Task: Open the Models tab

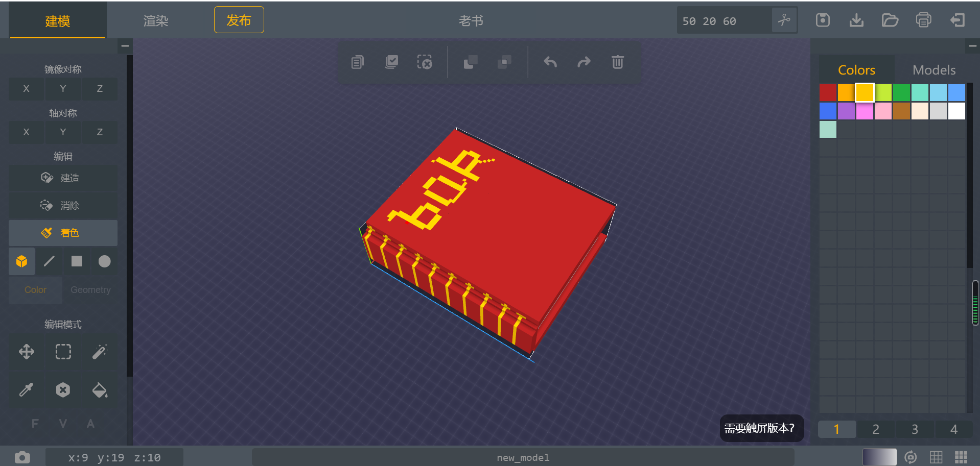Action: coord(934,70)
